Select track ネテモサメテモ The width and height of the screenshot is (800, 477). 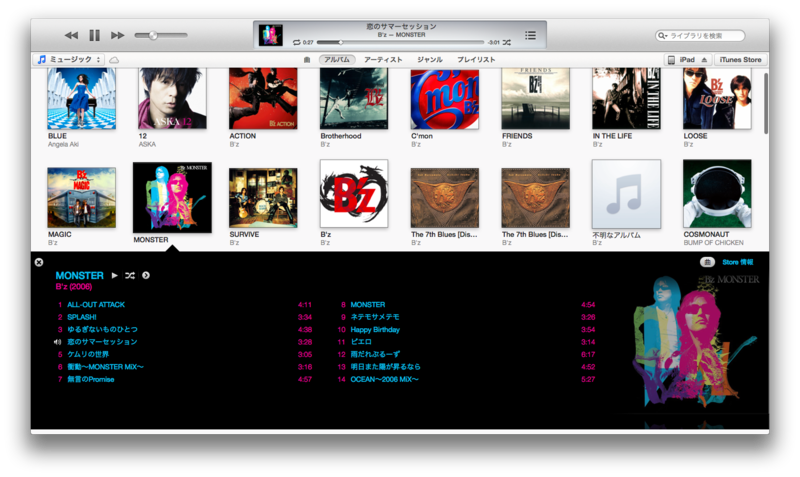tap(374, 317)
